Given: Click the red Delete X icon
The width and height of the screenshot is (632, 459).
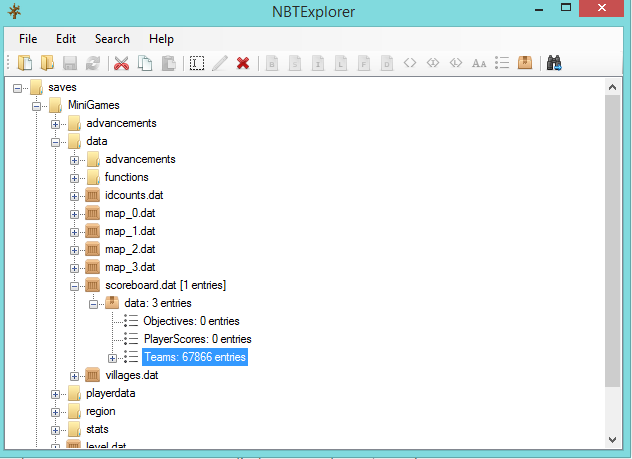Looking at the screenshot, I should pyautogui.click(x=243, y=63).
